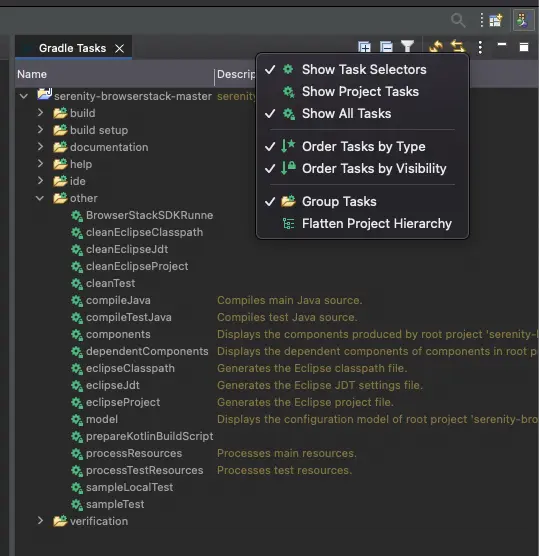The image size is (539, 556).
Task: Click 'Generates the Eclipse JDT settings file.' text
Action: (x=320, y=386)
